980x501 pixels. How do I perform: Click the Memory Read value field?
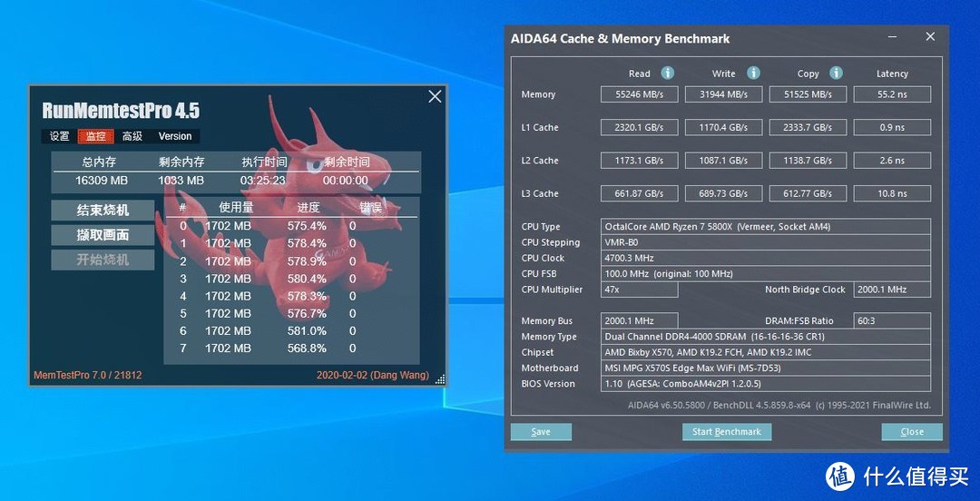click(x=639, y=94)
